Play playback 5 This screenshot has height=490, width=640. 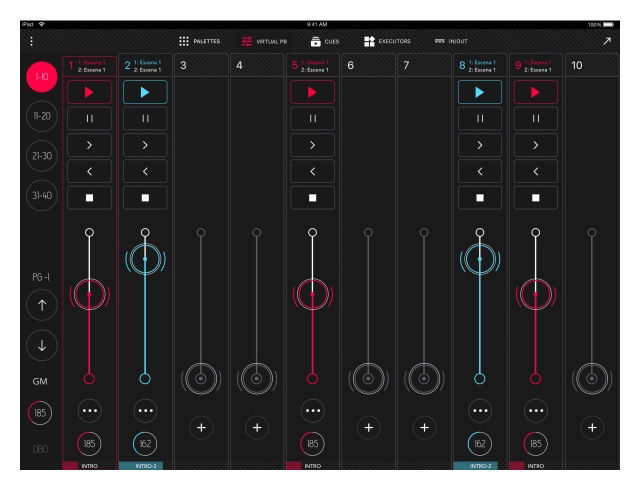pos(313,92)
